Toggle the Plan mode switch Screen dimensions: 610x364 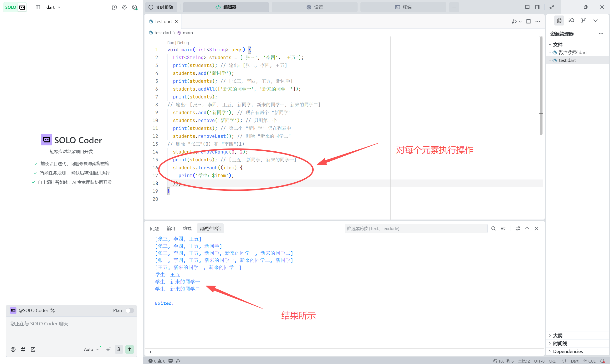[x=129, y=310]
